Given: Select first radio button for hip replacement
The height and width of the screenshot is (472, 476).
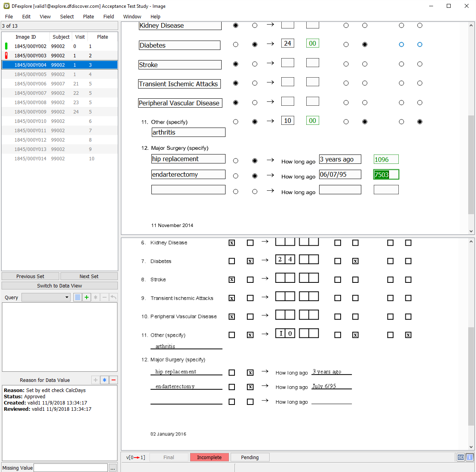Looking at the screenshot, I should [236, 161].
